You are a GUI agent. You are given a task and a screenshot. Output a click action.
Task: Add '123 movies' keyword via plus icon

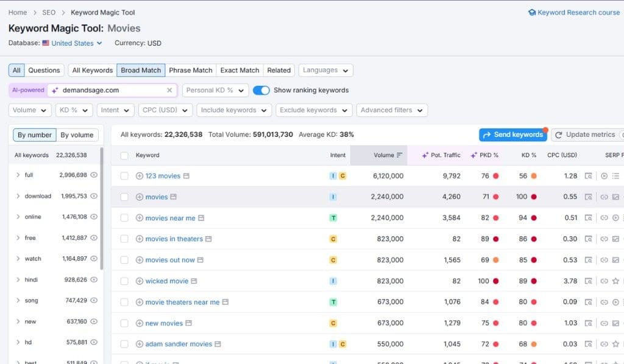[x=140, y=176]
